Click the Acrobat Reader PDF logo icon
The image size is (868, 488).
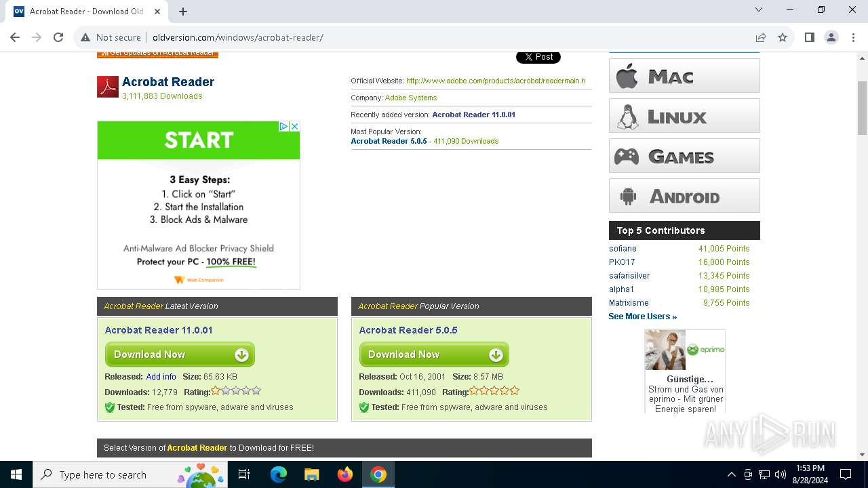(x=108, y=87)
